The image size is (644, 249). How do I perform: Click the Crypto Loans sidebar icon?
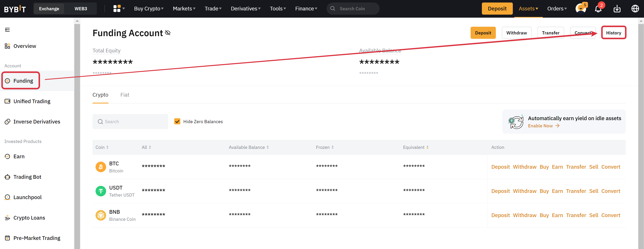(x=8, y=218)
